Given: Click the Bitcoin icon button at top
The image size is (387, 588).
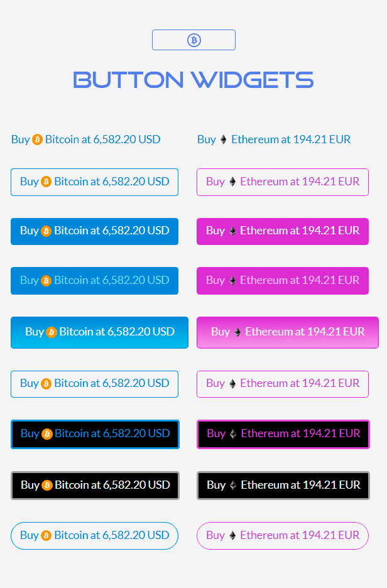Looking at the screenshot, I should 193,40.
